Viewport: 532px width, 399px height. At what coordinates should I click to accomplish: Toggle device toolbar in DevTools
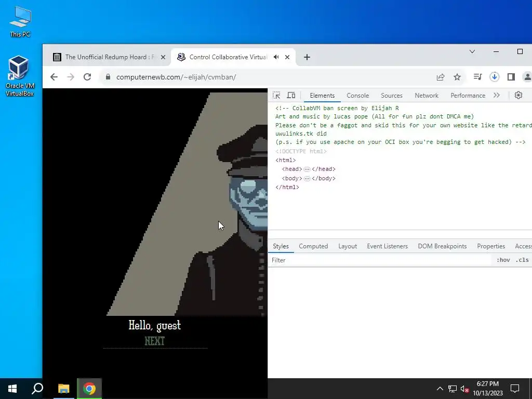coord(291,96)
